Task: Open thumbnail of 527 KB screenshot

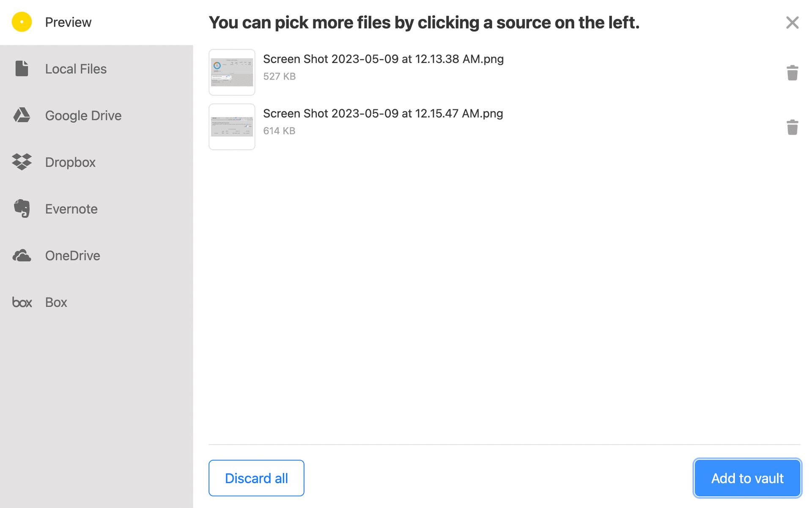Action: coord(232,72)
